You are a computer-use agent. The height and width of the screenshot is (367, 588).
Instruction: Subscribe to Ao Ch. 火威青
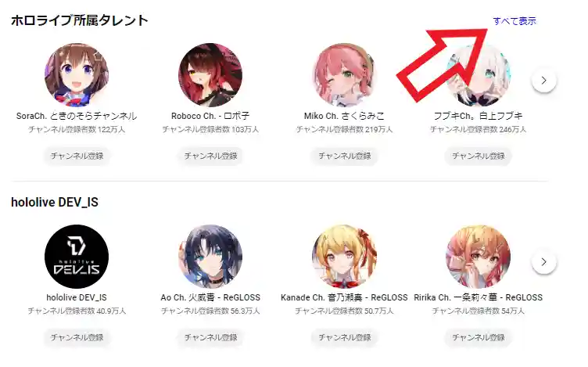click(210, 337)
